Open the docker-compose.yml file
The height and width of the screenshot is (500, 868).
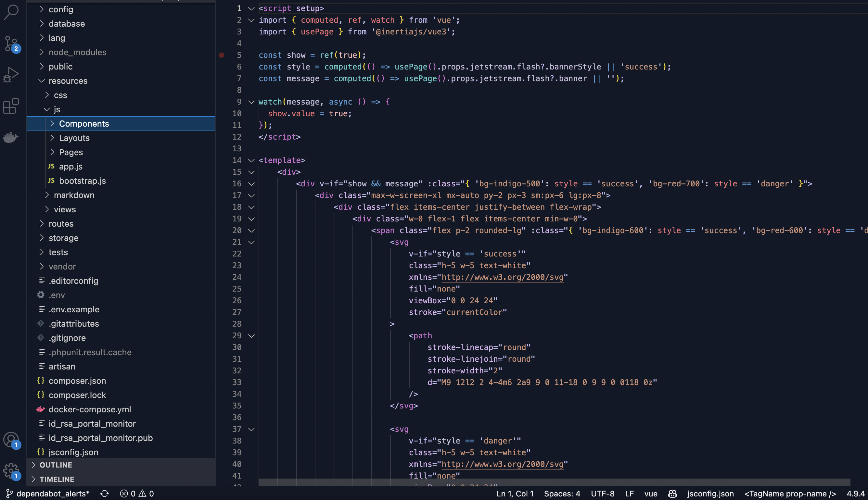click(90, 409)
